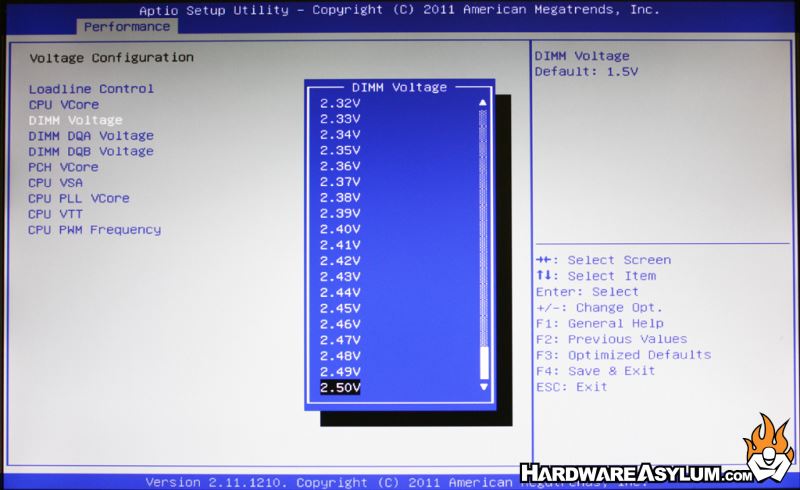Click the DIMM Voltage popup title
Image resolution: width=800 pixels, height=490 pixels.
click(399, 87)
